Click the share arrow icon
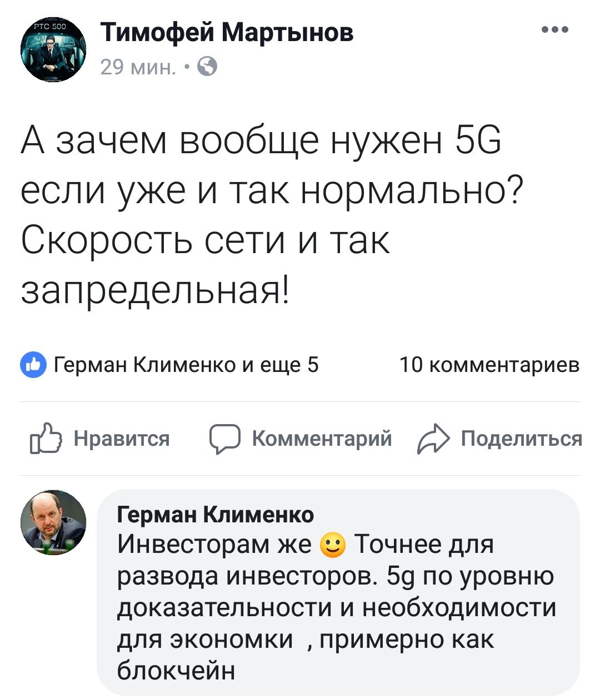The width and height of the screenshot is (600, 700). 432,439
